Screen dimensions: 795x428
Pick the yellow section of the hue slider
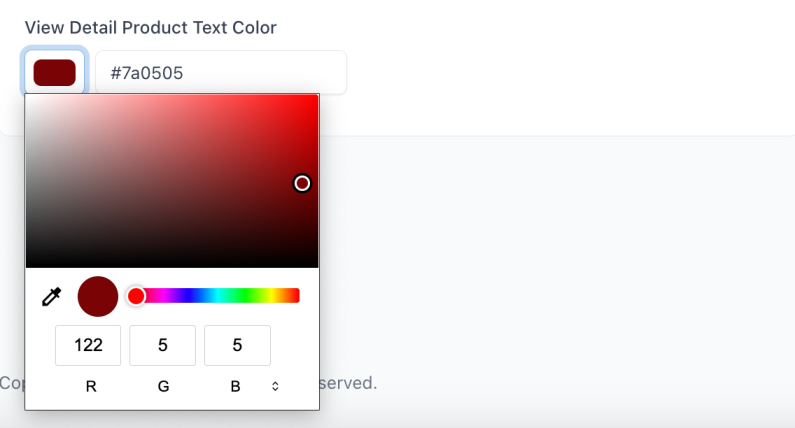coord(272,296)
